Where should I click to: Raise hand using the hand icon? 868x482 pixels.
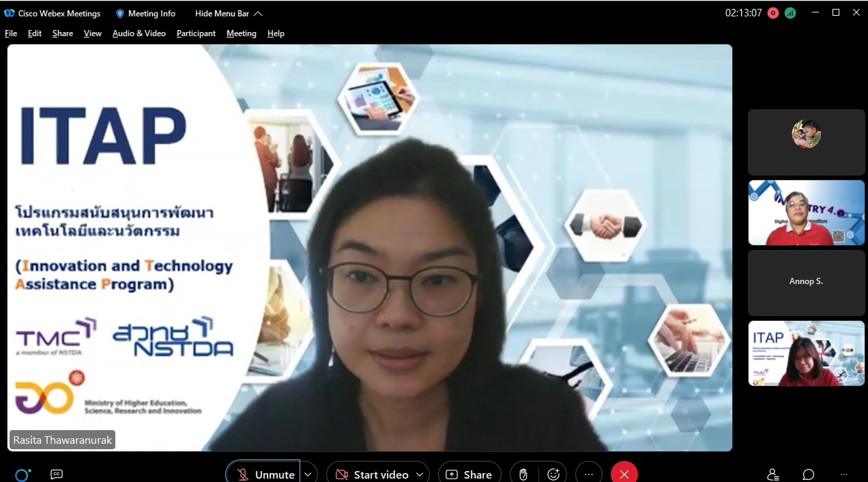tap(523, 474)
